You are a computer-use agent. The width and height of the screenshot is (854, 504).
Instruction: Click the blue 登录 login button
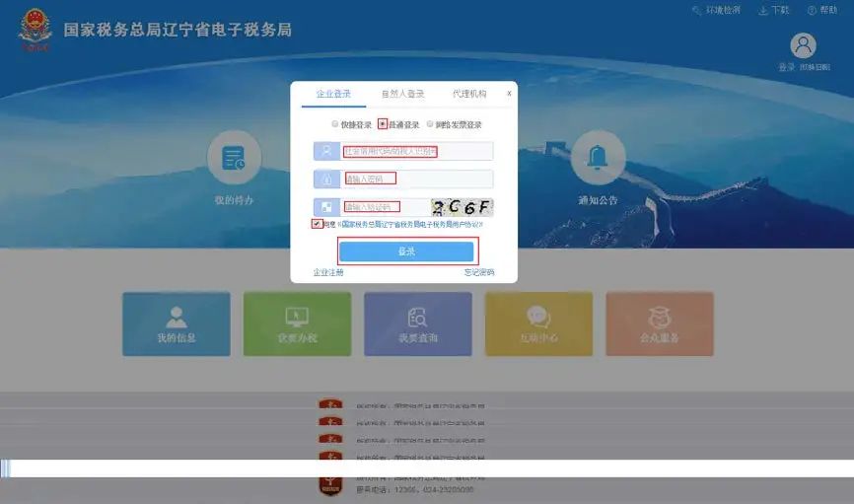[406, 252]
